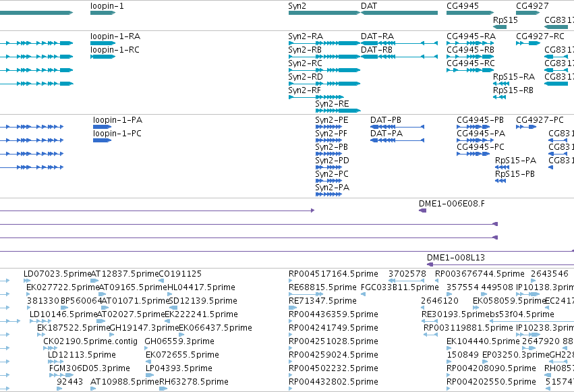Screen dimensions: 574x392
Task: Select the Syn2-PB protein feature
Action: tap(328, 154)
